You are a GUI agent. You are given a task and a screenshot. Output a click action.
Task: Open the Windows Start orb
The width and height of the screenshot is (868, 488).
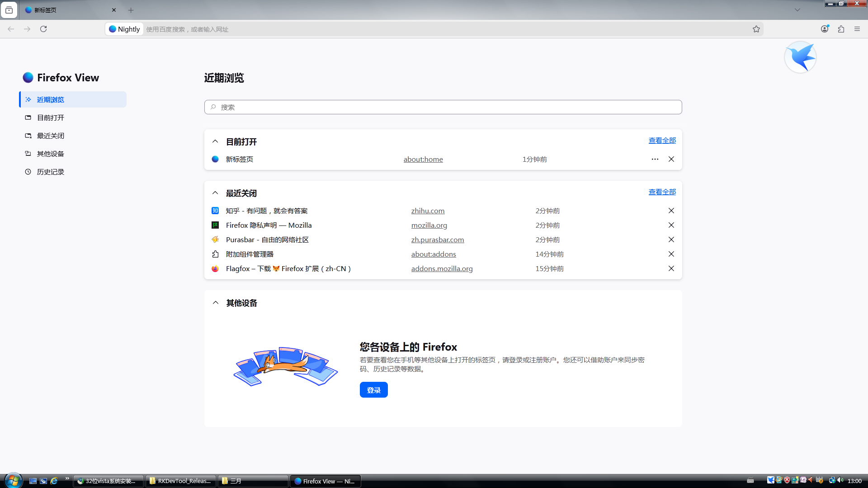pyautogui.click(x=13, y=480)
